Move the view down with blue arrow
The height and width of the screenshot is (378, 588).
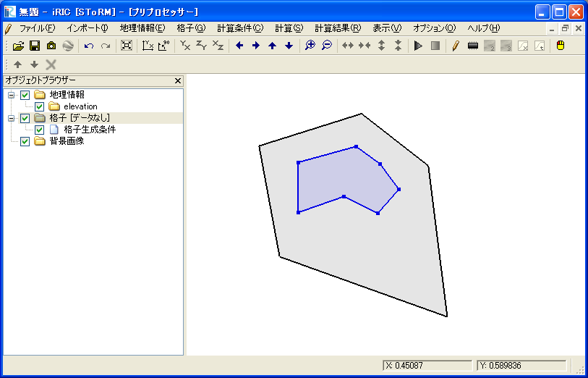pyautogui.click(x=289, y=46)
